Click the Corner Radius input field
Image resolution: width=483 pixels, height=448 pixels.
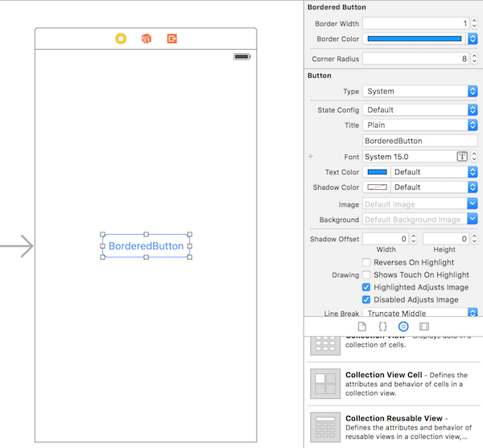[416, 59]
